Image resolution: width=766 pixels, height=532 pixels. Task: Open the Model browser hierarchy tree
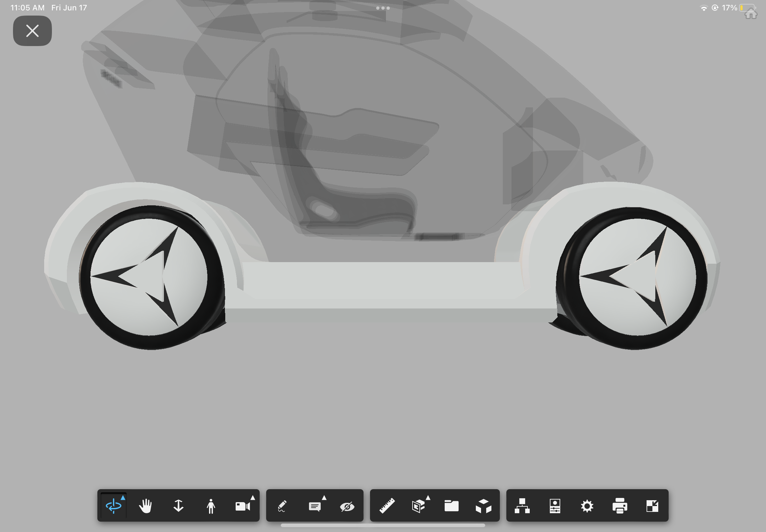pyautogui.click(x=522, y=506)
